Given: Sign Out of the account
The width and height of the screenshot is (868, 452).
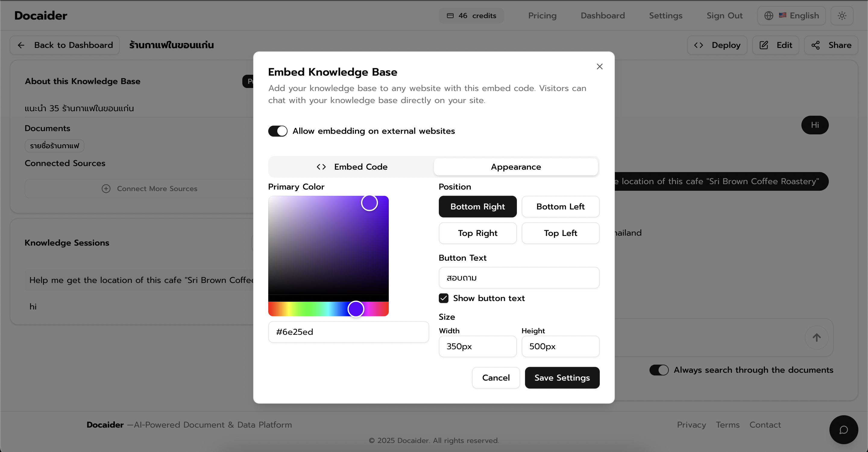Looking at the screenshot, I should tap(725, 15).
